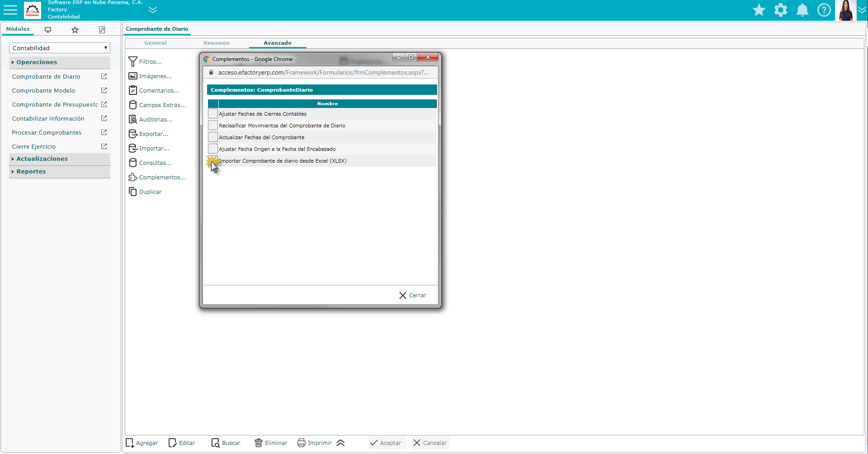Click Duplicar option
Screen dimensions: 868x454
(145, 192)
